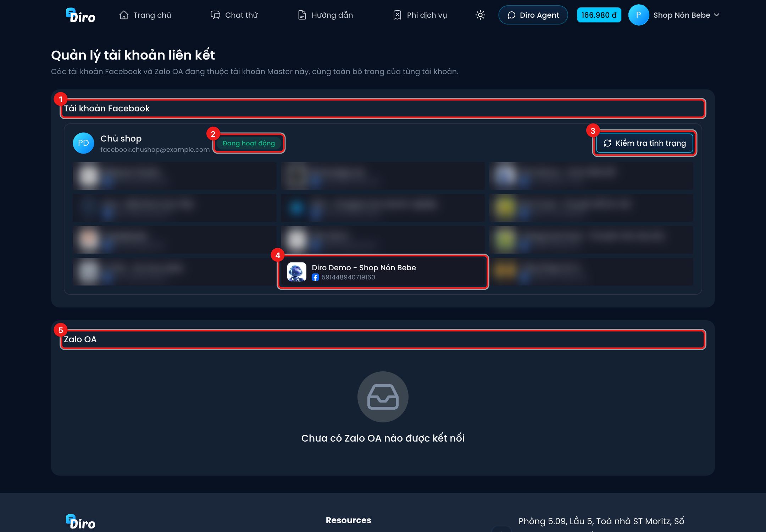Click Facebook icon beside 591448940719160
Screen dimensions: 766x532
point(315,277)
